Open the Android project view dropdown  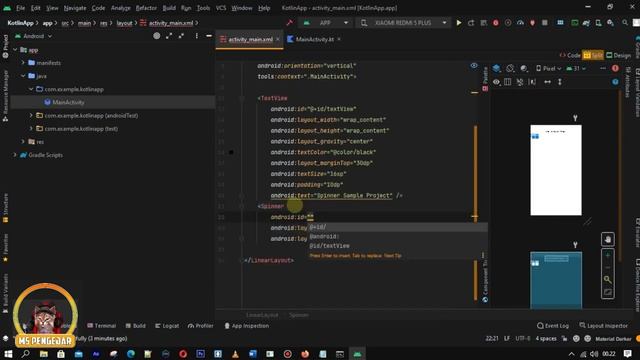[33, 36]
